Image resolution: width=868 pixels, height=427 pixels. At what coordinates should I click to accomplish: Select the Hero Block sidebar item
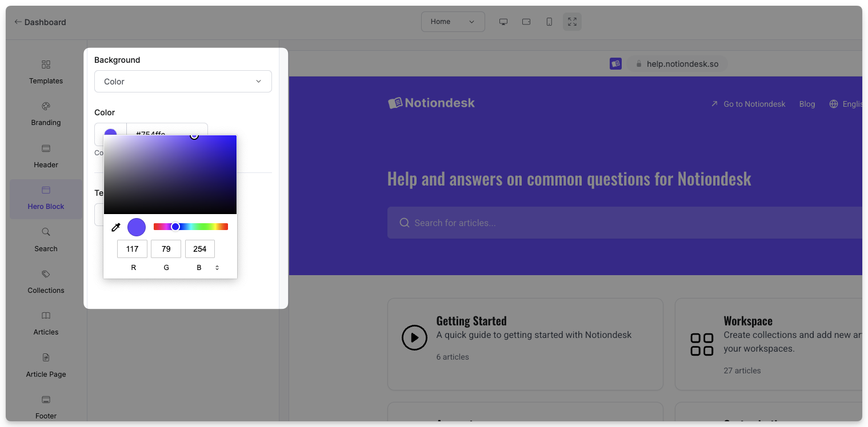46,199
